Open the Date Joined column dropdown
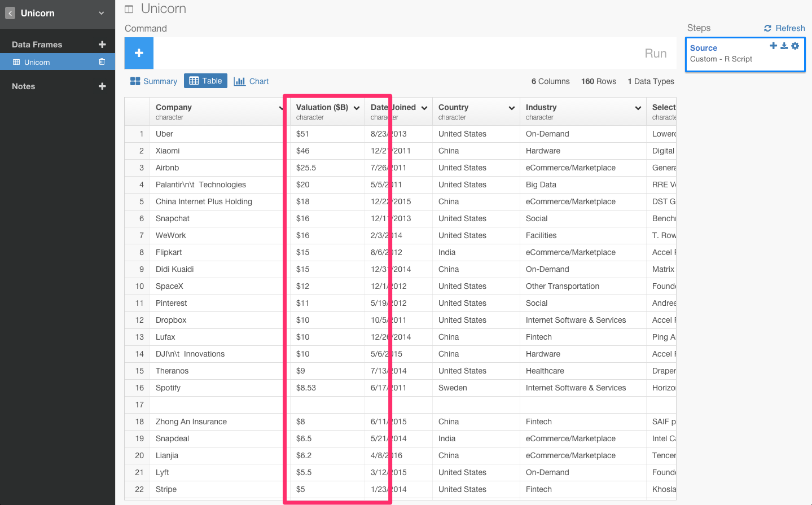812x505 pixels. point(424,108)
